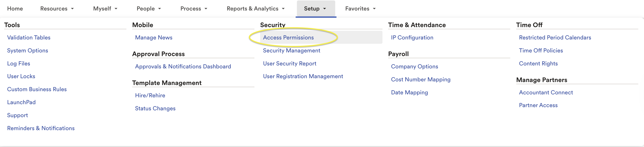Click the Accountant Connect link
644x147 pixels.
coord(546,93)
